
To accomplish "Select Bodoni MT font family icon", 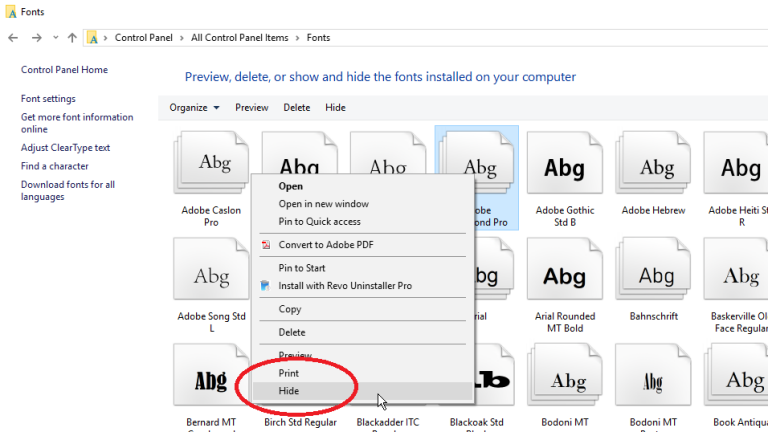I will [565, 375].
